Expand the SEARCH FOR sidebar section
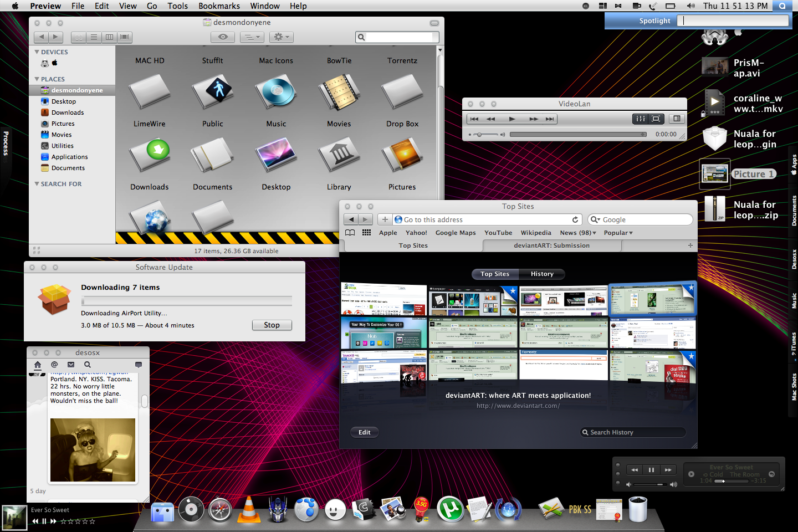 tap(37, 183)
